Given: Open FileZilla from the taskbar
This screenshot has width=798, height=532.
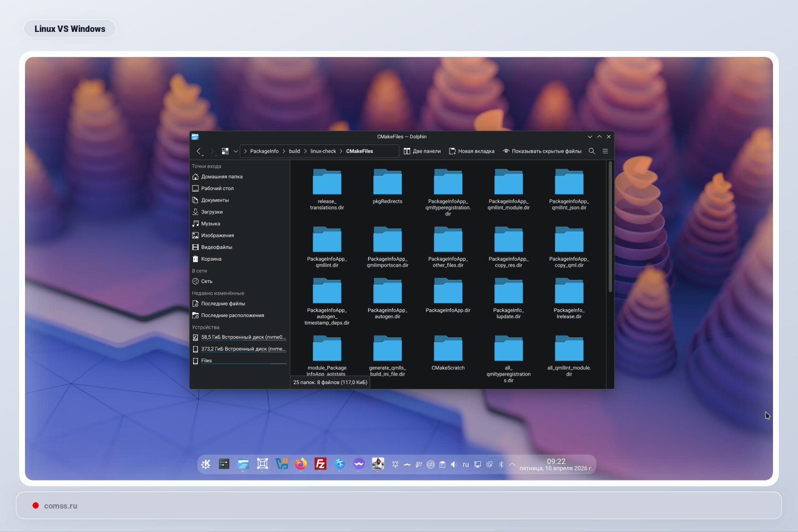Looking at the screenshot, I should pyautogui.click(x=320, y=464).
